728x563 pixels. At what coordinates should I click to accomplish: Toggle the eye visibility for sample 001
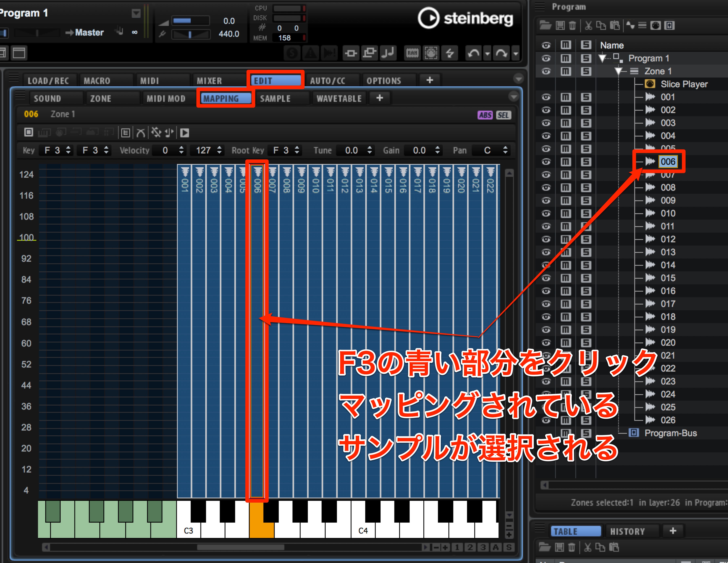[546, 97]
